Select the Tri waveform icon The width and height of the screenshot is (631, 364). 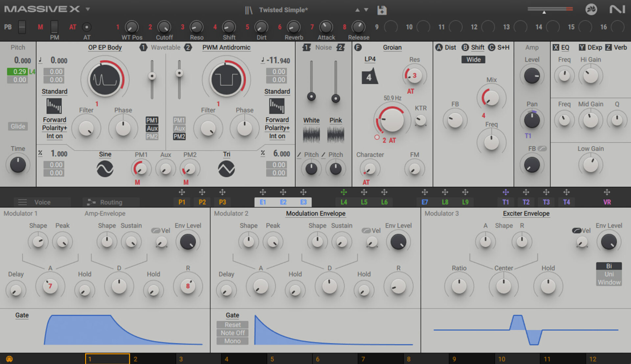coord(226,168)
